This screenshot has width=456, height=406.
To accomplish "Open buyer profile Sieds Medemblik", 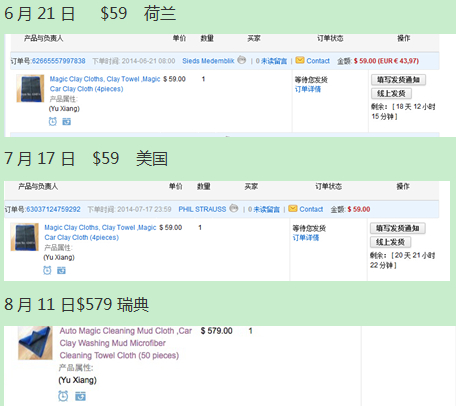I will pos(208,61).
